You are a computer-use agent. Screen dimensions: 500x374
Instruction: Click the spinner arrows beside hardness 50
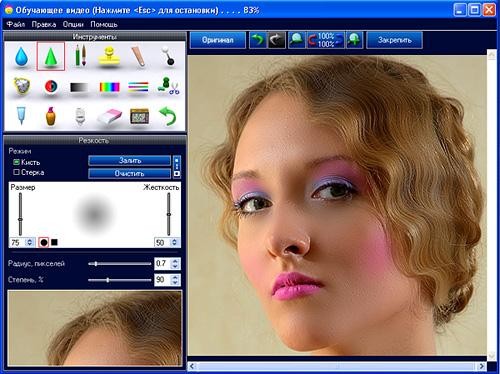click(175, 242)
